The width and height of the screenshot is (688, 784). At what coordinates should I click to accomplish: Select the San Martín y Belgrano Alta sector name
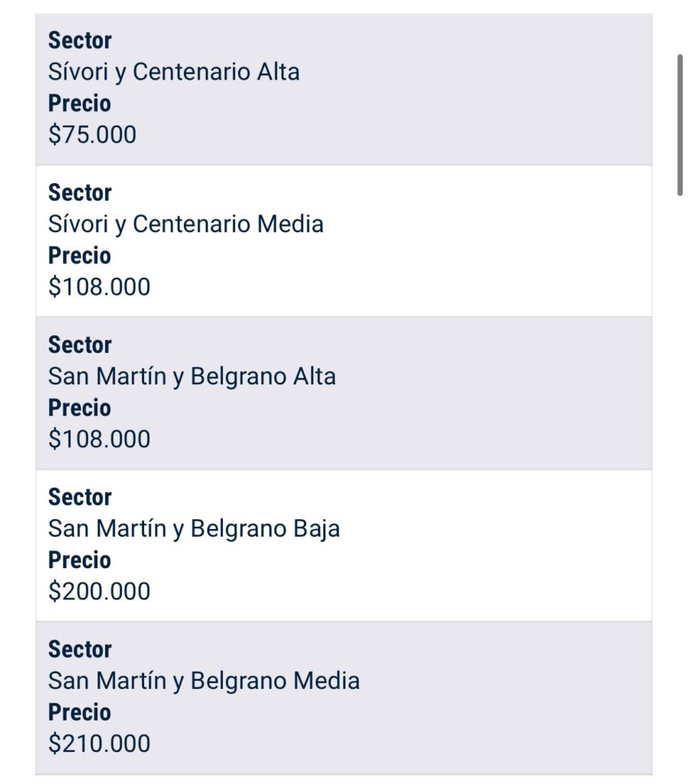tap(192, 377)
